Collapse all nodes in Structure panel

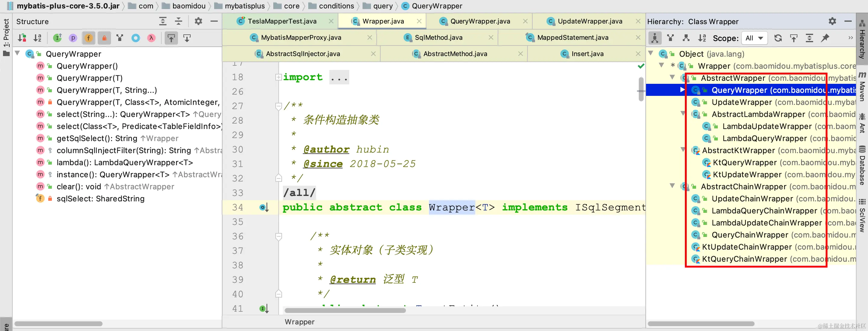coord(179,21)
